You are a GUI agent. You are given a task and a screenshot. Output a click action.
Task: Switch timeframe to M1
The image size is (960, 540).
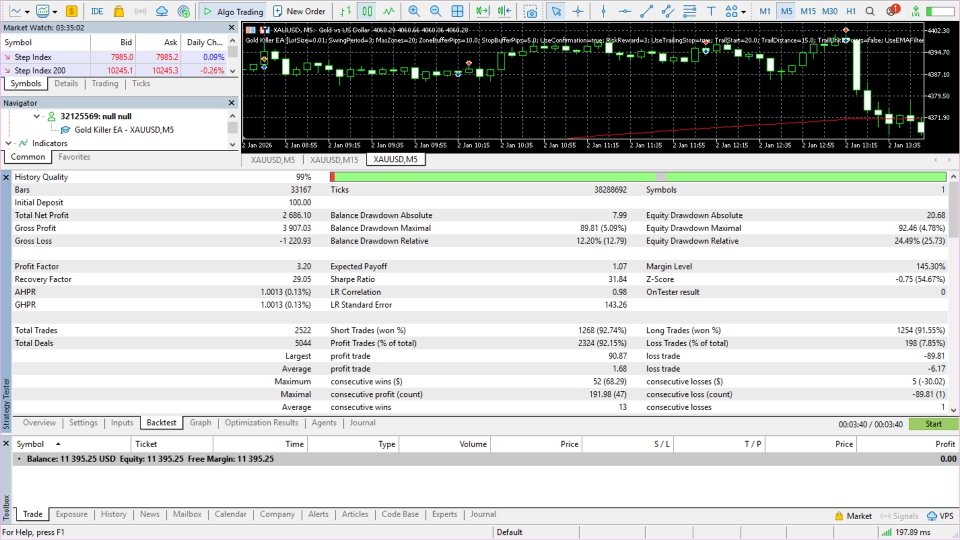765,11
